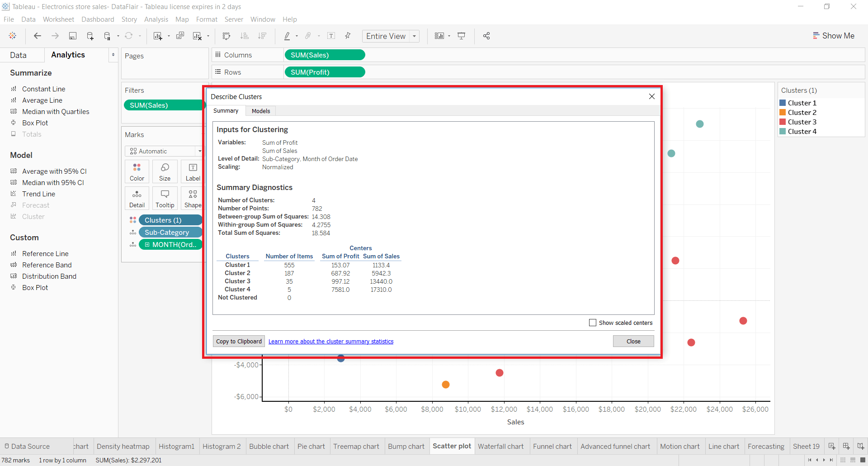
Task: Open the Show Me panel
Action: click(x=834, y=36)
